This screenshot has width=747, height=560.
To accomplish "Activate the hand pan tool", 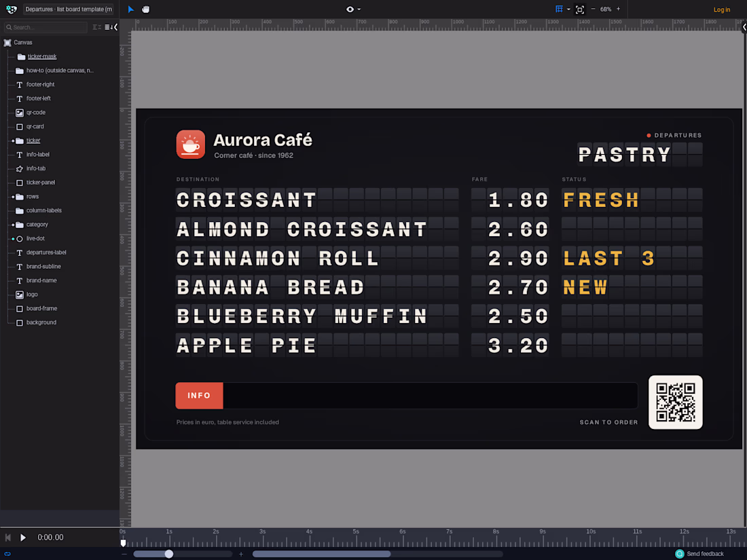I will click(x=146, y=9).
